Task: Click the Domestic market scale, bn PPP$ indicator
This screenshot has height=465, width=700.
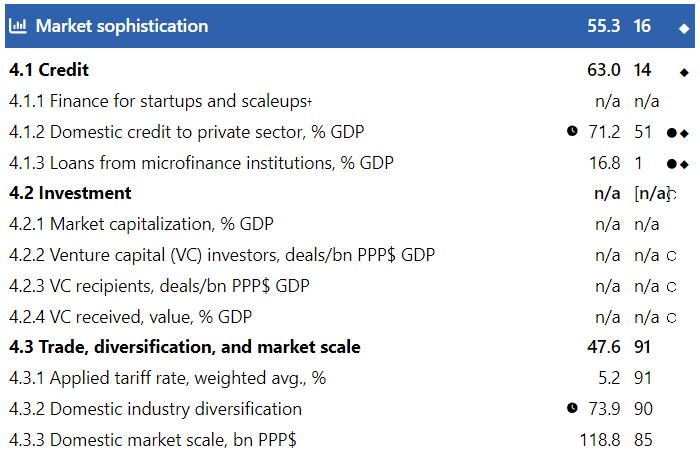Action: (x=152, y=439)
